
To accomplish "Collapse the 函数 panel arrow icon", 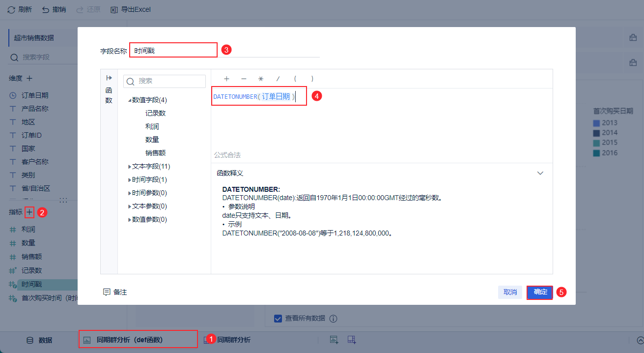I will point(109,78).
